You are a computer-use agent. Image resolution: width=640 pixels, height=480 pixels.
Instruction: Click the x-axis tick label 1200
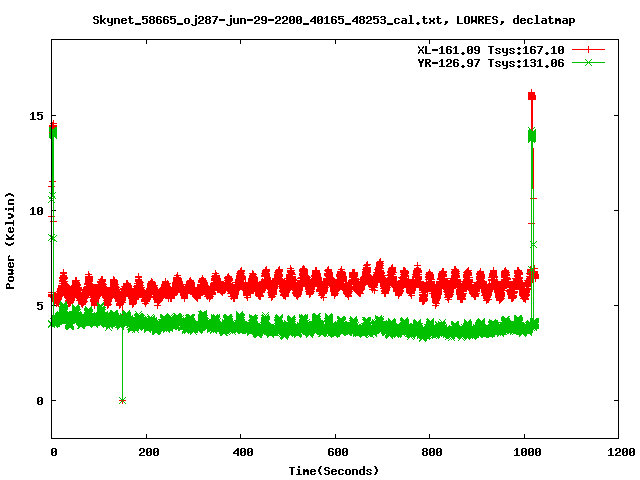(621, 452)
